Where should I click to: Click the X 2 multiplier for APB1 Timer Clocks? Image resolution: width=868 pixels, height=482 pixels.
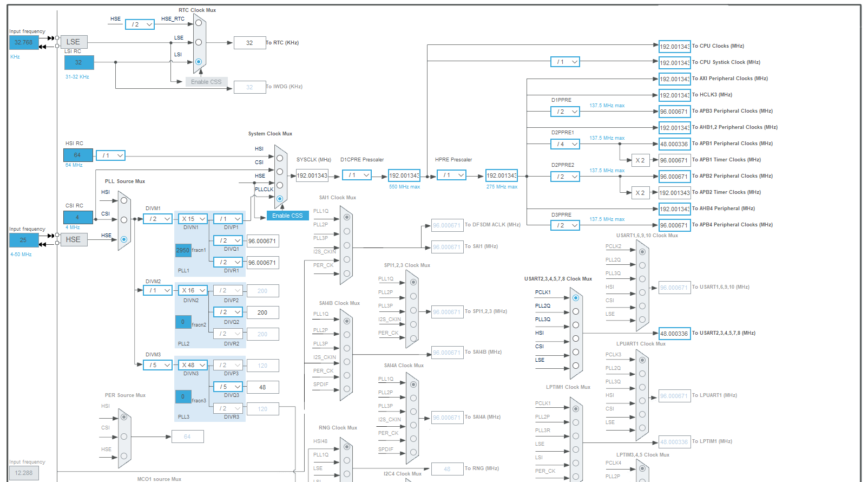pos(640,160)
